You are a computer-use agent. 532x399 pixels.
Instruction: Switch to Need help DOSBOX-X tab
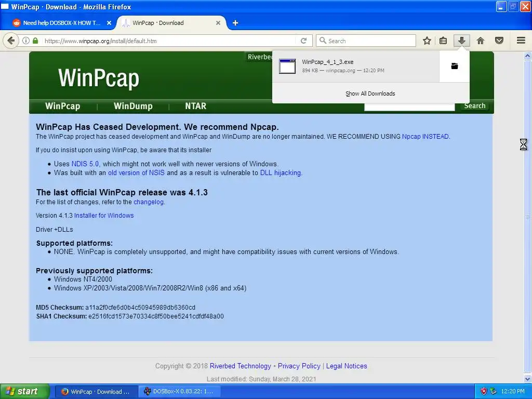click(x=62, y=23)
